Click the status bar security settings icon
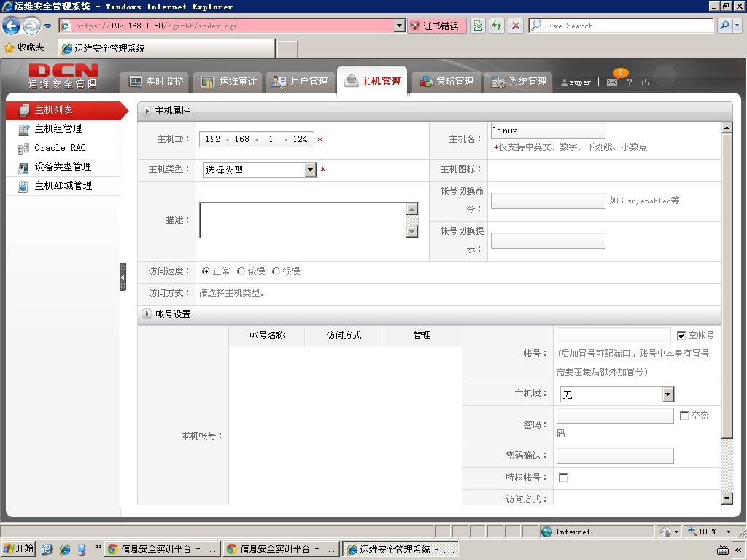This screenshot has height=560, width=747. pyautogui.click(x=665, y=532)
